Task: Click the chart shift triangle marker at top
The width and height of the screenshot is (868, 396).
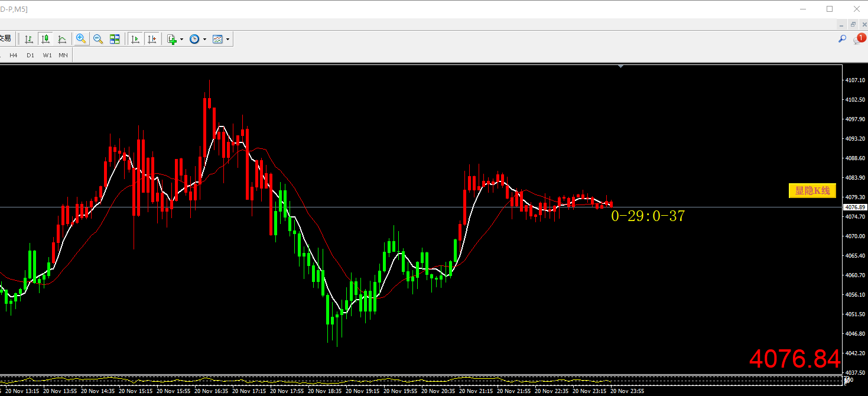Action: (620, 66)
